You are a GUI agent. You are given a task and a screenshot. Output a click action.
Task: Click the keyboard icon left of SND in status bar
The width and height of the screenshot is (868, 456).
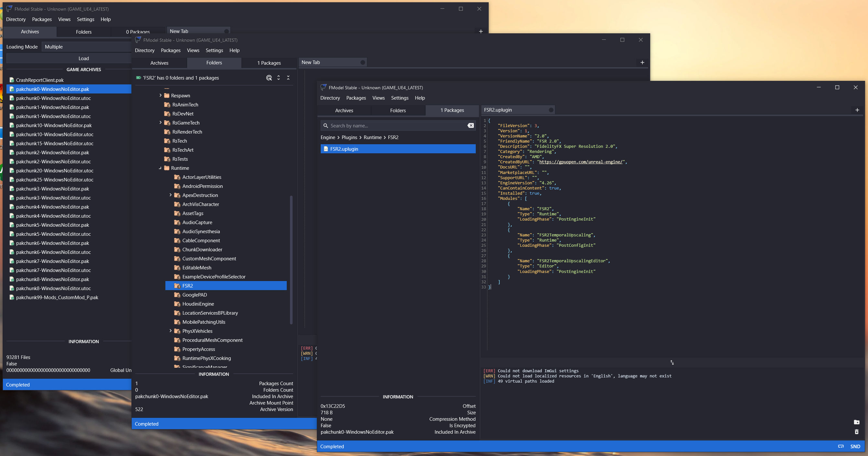pyautogui.click(x=841, y=447)
